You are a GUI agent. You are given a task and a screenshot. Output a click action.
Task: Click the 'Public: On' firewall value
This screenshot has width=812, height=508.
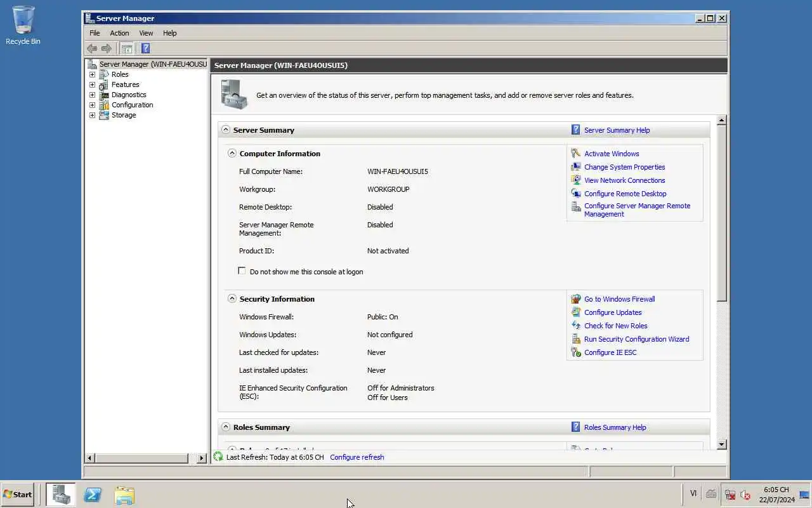pyautogui.click(x=383, y=317)
